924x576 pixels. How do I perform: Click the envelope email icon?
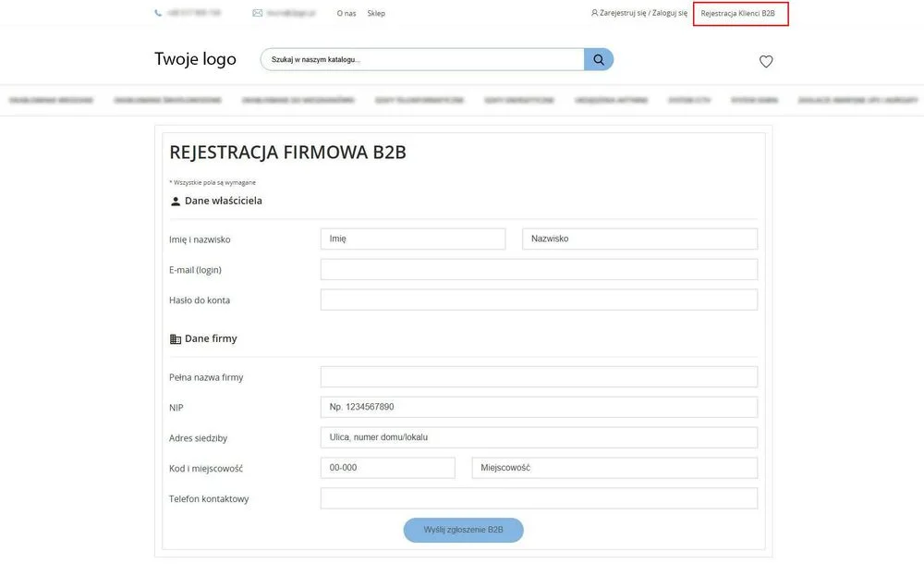[x=258, y=13]
